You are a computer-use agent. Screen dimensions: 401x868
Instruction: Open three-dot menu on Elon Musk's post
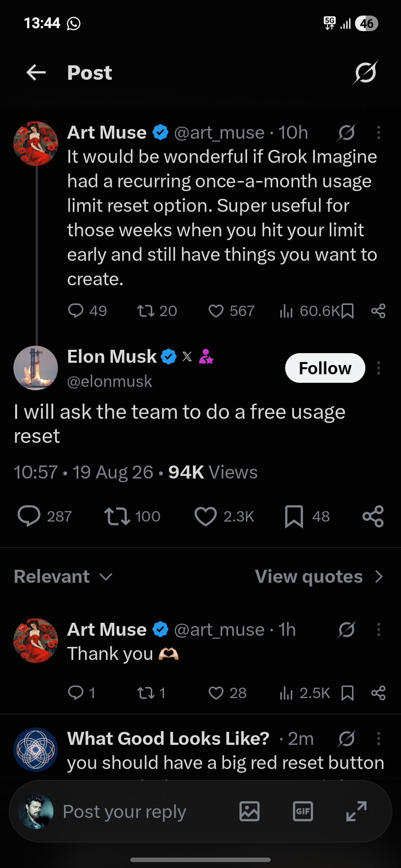click(379, 368)
